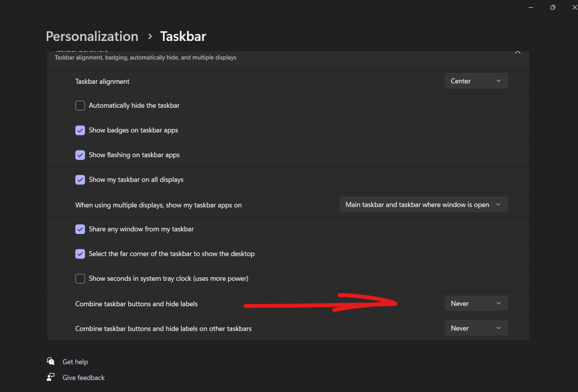578x392 pixels.
Task: Click the Taskbar breadcrumb title
Action: [x=183, y=36]
